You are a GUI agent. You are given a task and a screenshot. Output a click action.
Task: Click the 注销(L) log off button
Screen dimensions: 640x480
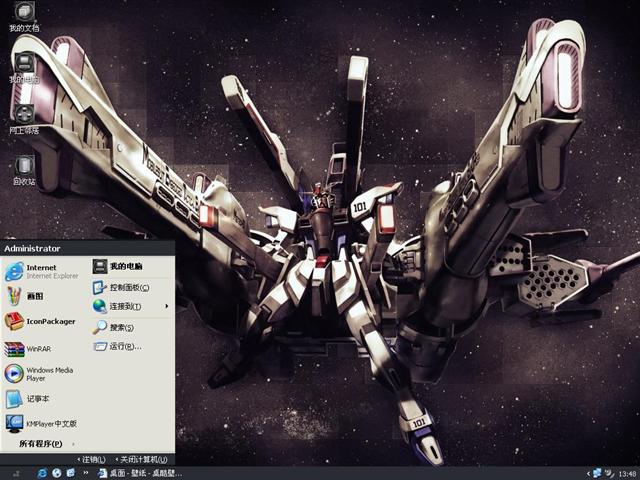tap(91, 460)
